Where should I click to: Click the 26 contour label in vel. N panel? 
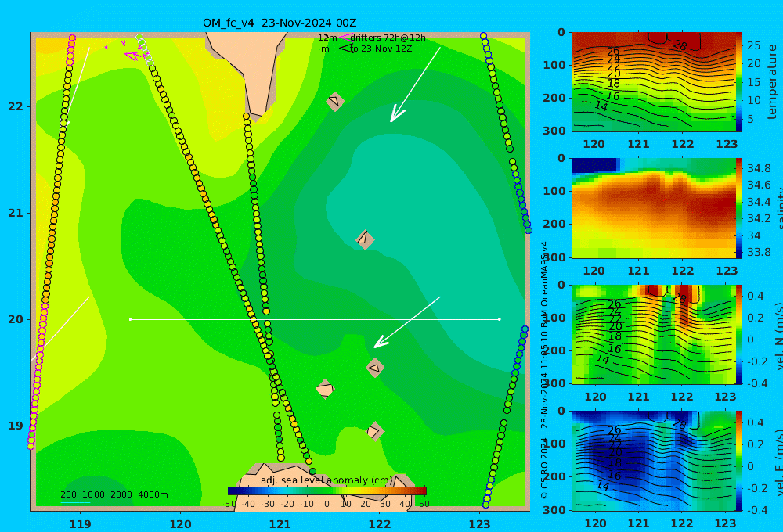click(x=614, y=304)
